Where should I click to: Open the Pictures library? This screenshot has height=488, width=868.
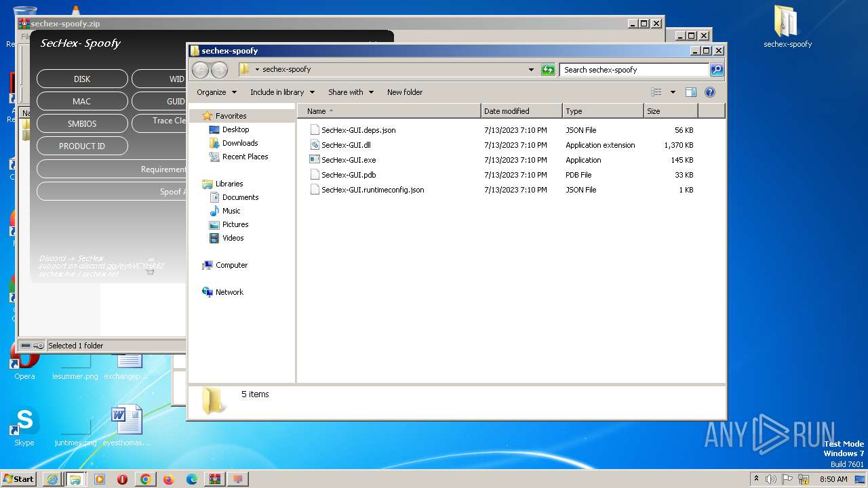235,224
